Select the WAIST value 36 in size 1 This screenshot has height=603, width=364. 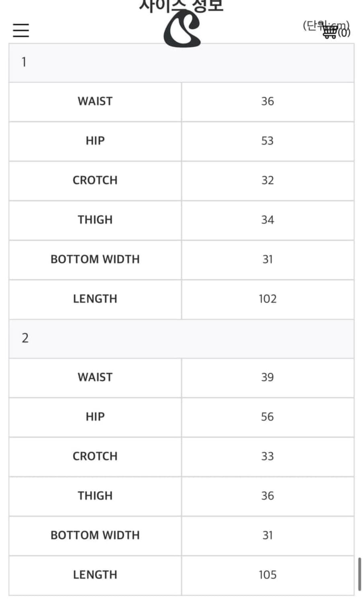pyautogui.click(x=268, y=101)
